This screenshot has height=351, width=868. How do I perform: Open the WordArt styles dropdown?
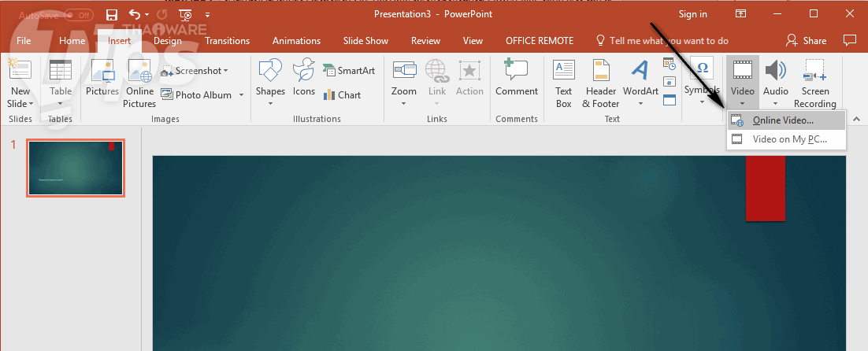coord(640,83)
